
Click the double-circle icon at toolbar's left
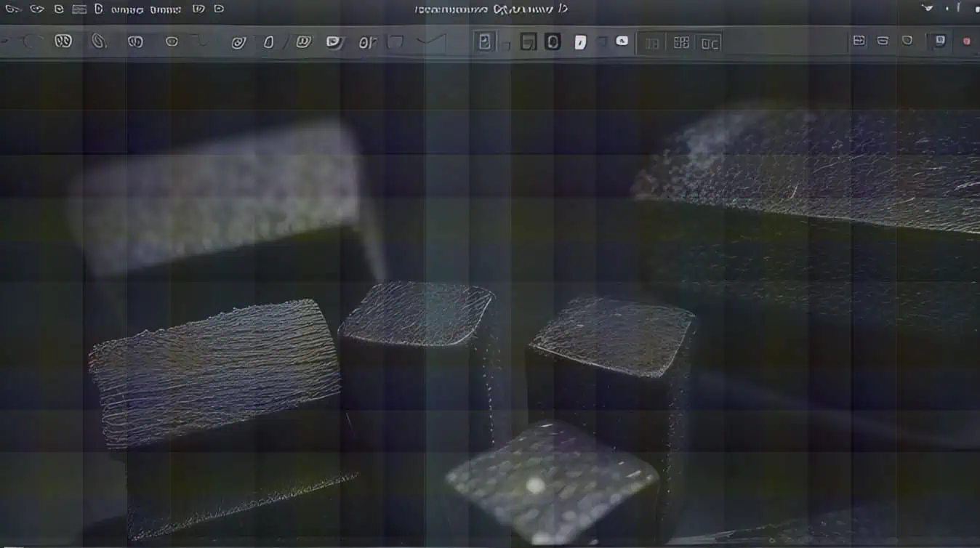click(x=63, y=41)
